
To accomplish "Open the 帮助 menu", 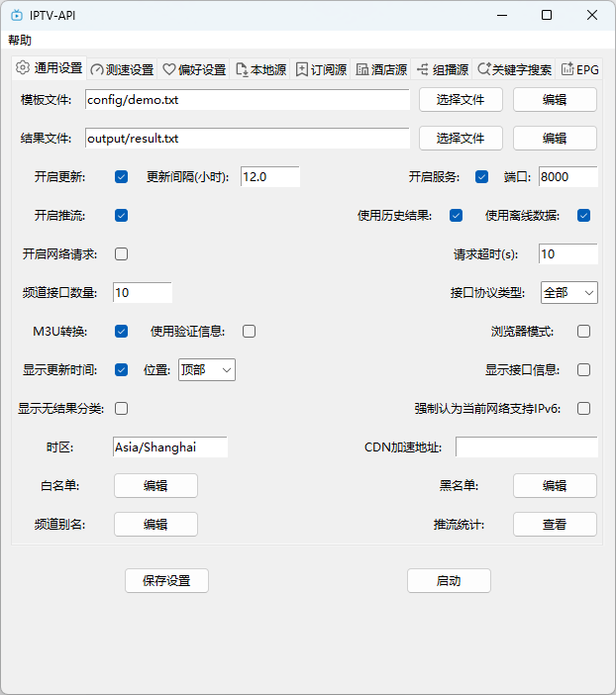I will coord(20,41).
